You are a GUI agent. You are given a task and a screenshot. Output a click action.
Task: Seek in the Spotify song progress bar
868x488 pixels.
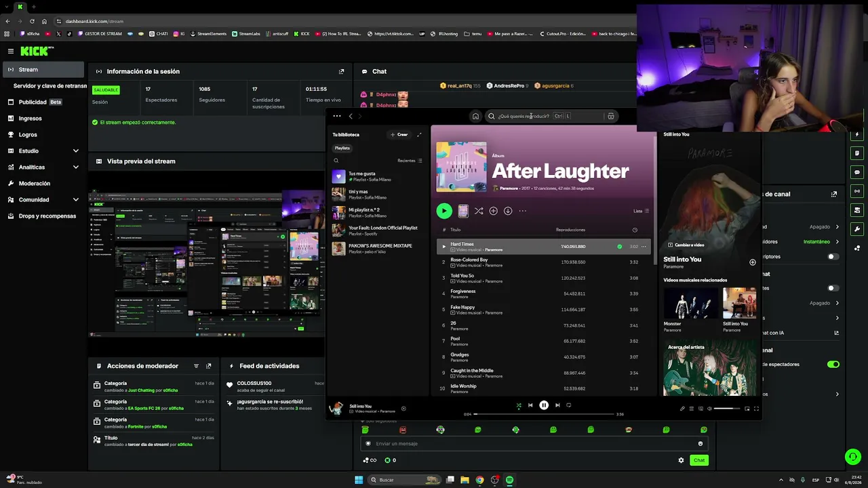(x=545, y=414)
